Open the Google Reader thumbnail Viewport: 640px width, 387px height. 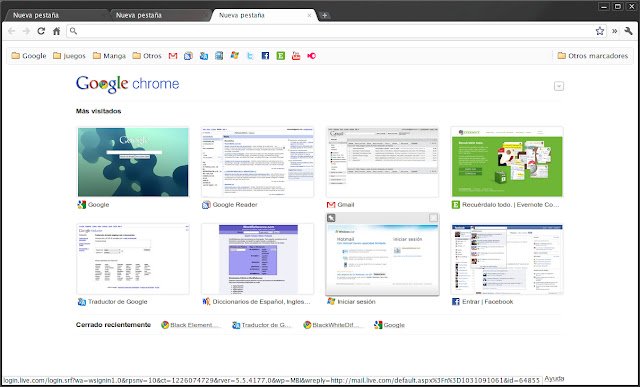pyautogui.click(x=258, y=162)
